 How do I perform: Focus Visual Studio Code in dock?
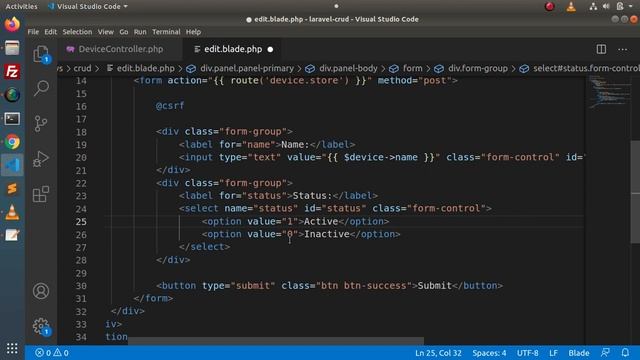coord(12,165)
